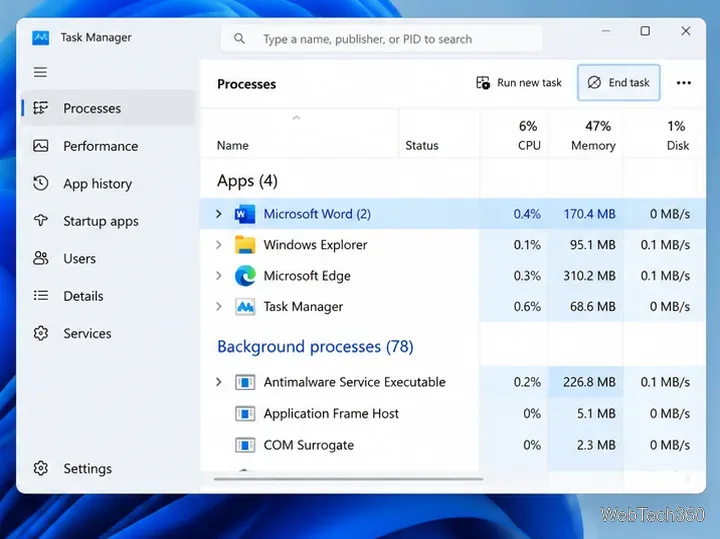720x539 pixels.
Task: Click the 95.1 MB memory value
Action: pyautogui.click(x=592, y=245)
